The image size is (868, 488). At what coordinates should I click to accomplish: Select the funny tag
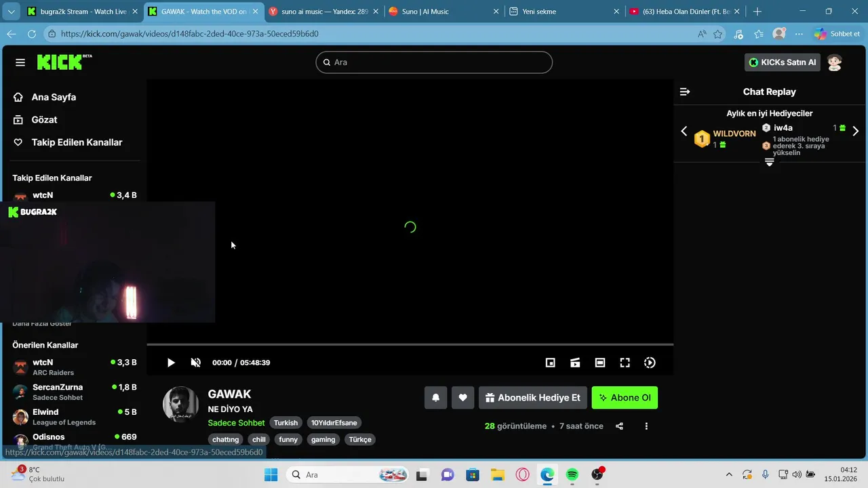coord(288,439)
